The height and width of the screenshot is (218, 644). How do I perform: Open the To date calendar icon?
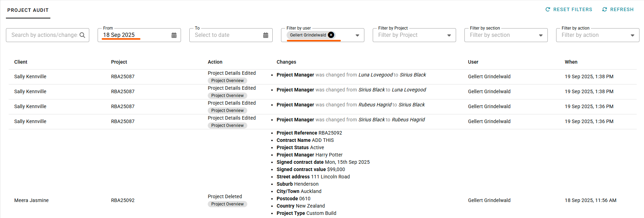coord(266,35)
